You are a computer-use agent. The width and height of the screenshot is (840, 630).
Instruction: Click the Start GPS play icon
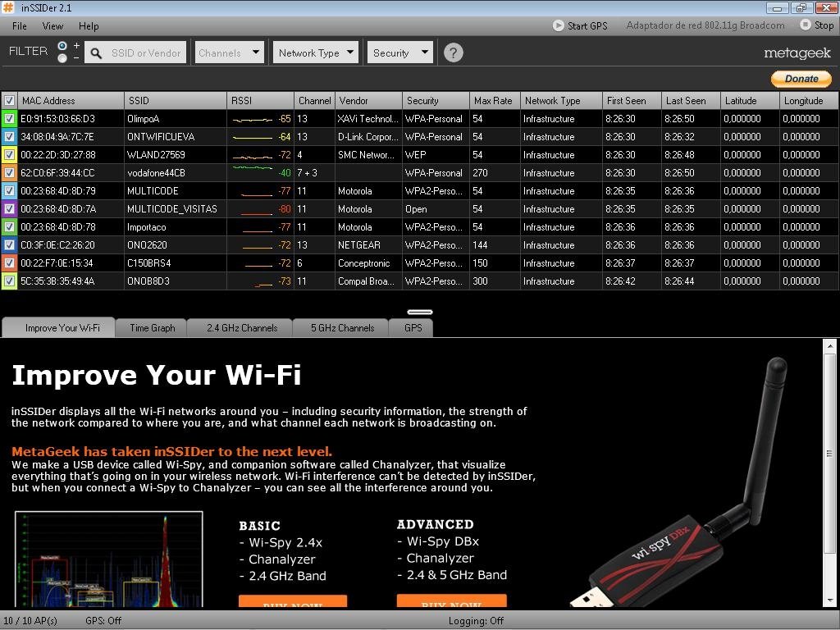558,25
